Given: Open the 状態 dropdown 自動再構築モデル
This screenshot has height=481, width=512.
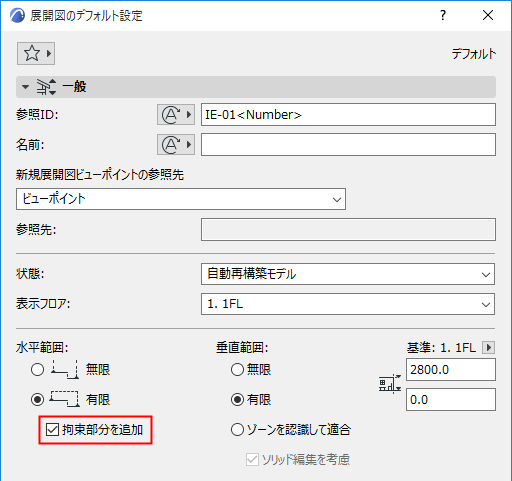Looking at the screenshot, I should pos(348,274).
